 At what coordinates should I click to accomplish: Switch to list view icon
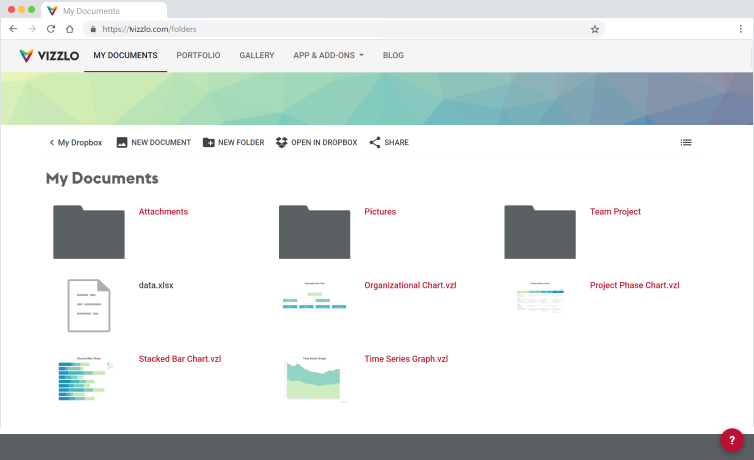686,142
